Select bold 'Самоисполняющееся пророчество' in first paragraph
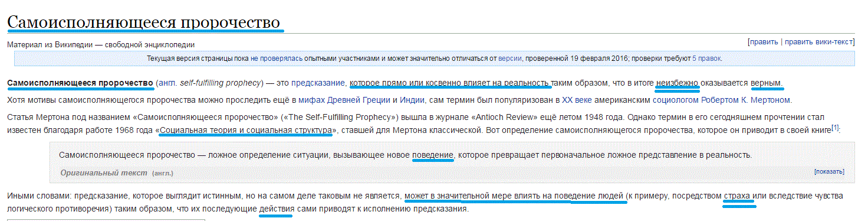The width and height of the screenshot is (868, 221). point(80,83)
